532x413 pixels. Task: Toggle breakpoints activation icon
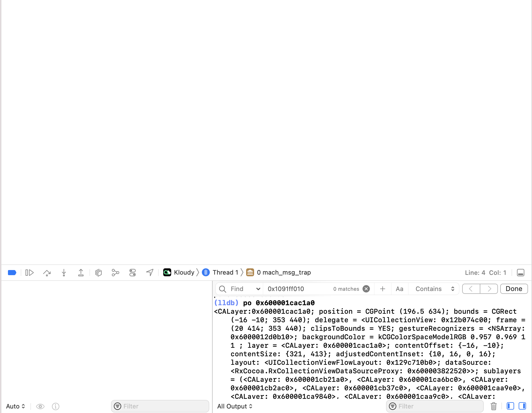click(x=12, y=273)
